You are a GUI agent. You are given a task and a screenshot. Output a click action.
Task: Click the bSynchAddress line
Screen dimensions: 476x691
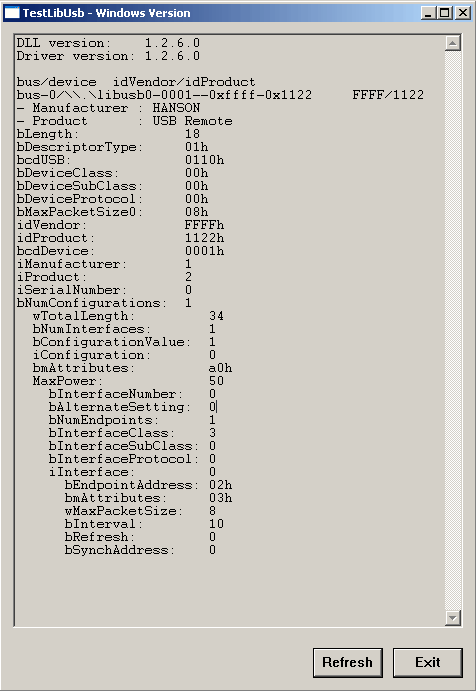pyautogui.click(x=141, y=550)
